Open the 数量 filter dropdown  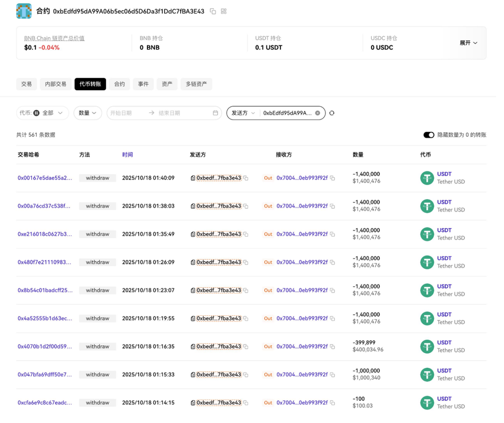87,113
